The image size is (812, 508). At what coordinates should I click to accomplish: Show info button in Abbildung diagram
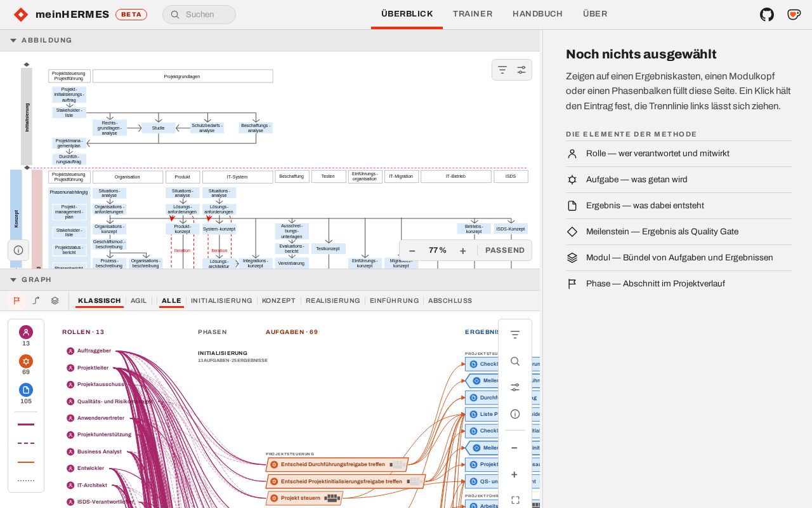coord(18,250)
